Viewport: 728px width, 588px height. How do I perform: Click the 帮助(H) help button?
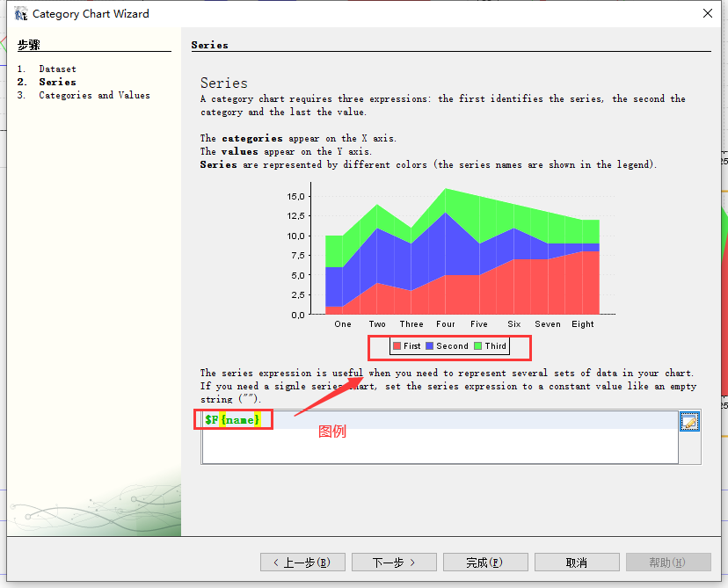click(668, 563)
